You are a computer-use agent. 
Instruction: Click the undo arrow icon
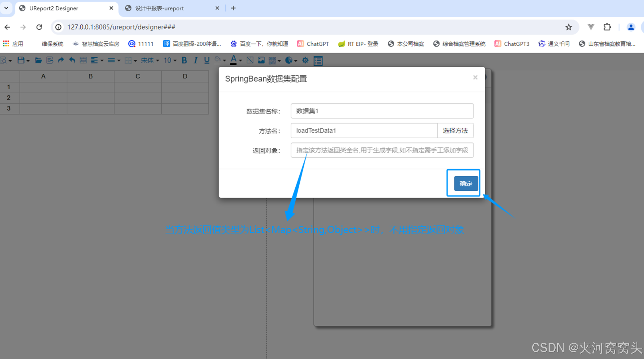pyautogui.click(x=72, y=60)
